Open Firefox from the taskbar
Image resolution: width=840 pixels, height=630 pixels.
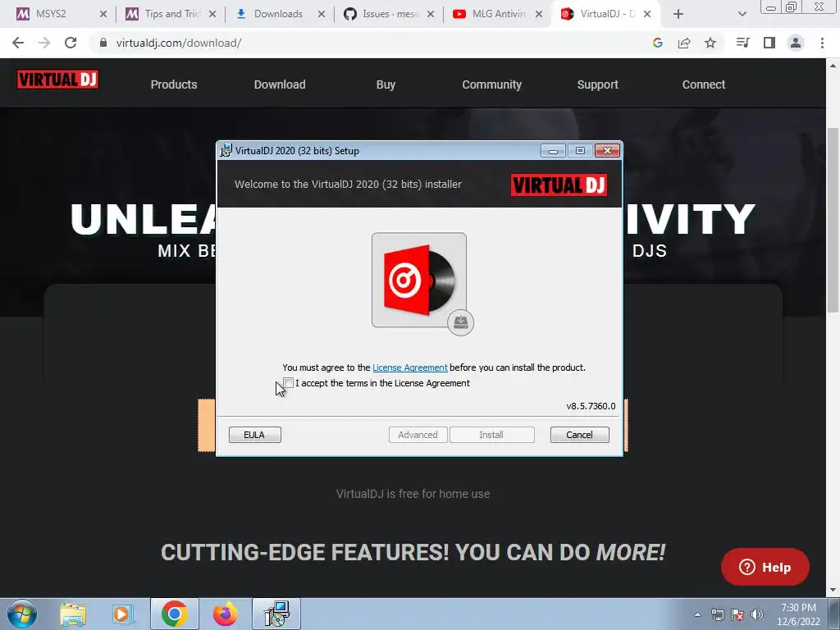click(226, 614)
